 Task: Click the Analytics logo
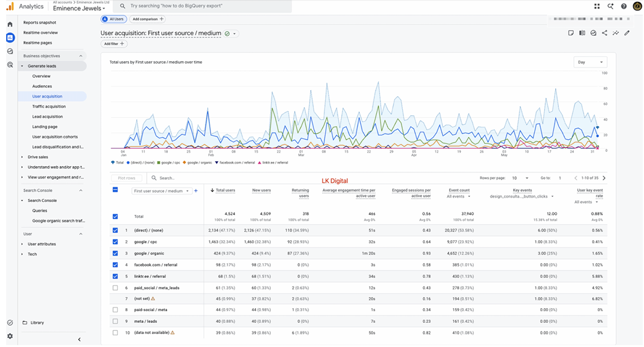click(x=10, y=7)
